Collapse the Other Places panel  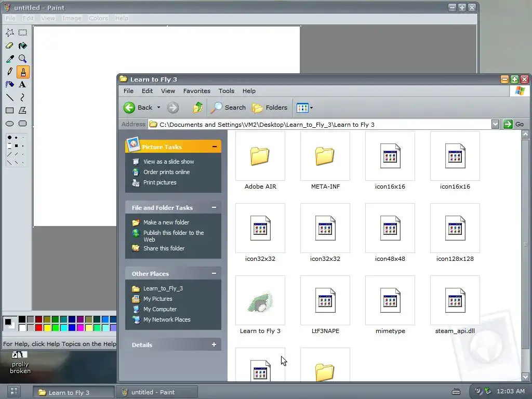pos(214,273)
